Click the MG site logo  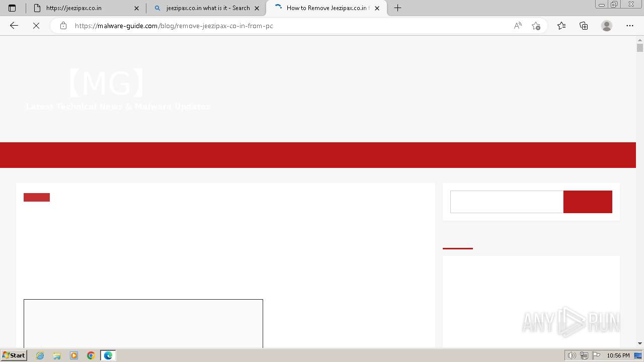(107, 83)
